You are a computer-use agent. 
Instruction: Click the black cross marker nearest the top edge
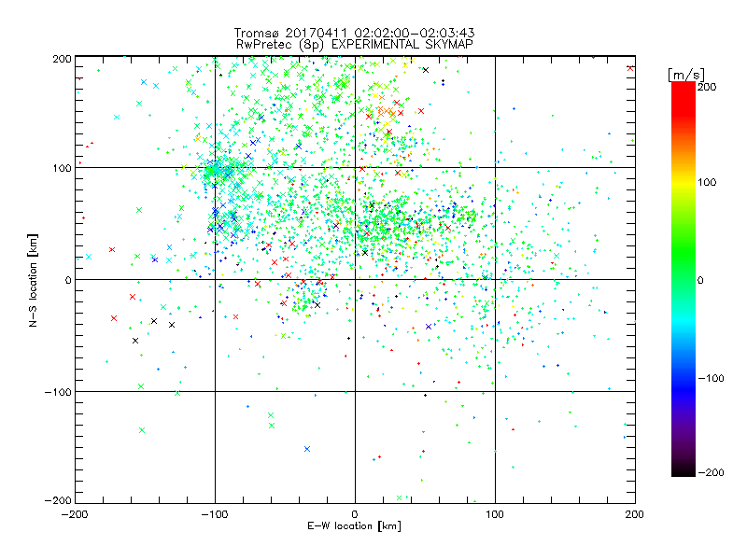426,70
